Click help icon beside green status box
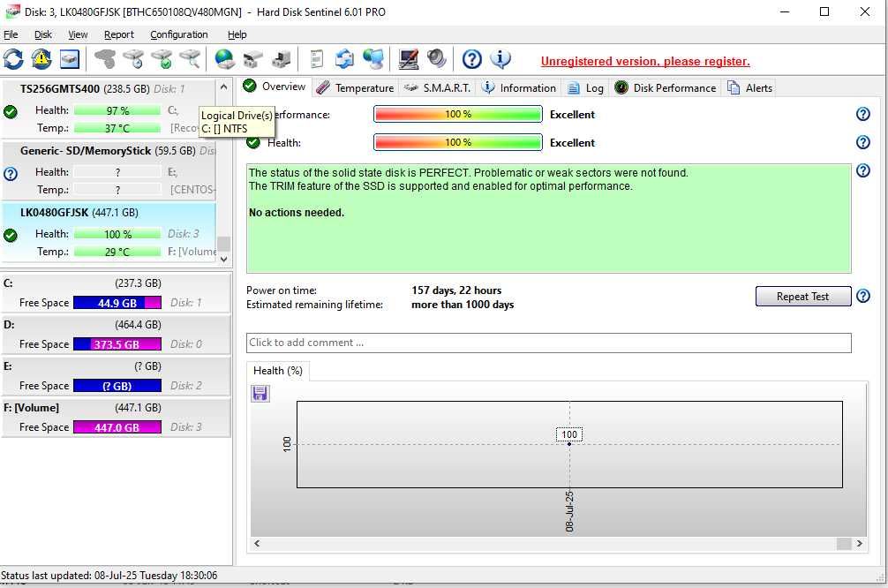This screenshot has width=888, height=588. tap(862, 170)
